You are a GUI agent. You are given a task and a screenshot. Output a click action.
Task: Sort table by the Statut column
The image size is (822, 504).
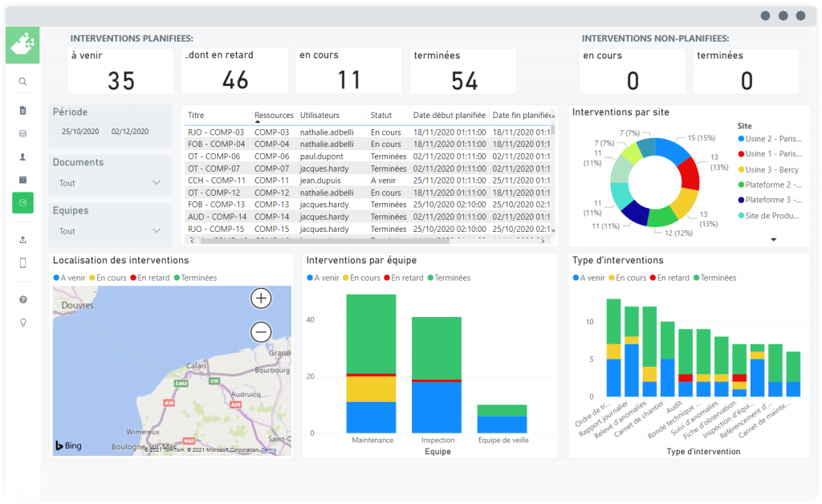[381, 116]
